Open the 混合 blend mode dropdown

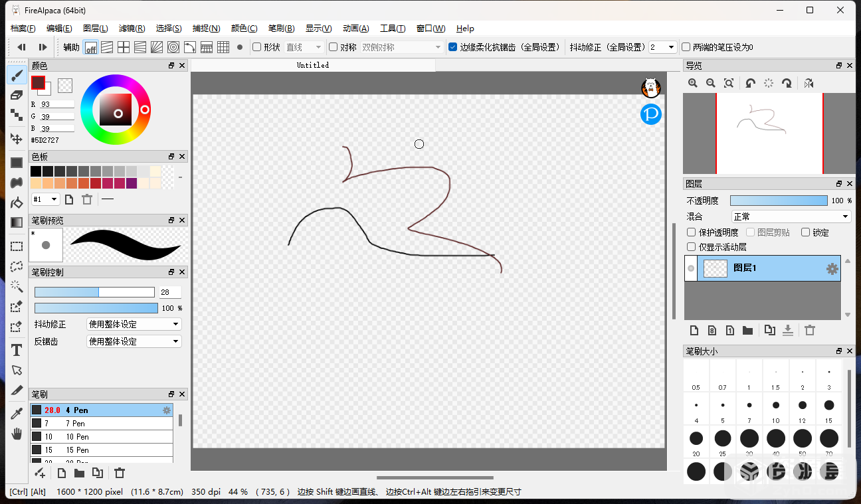coord(791,216)
